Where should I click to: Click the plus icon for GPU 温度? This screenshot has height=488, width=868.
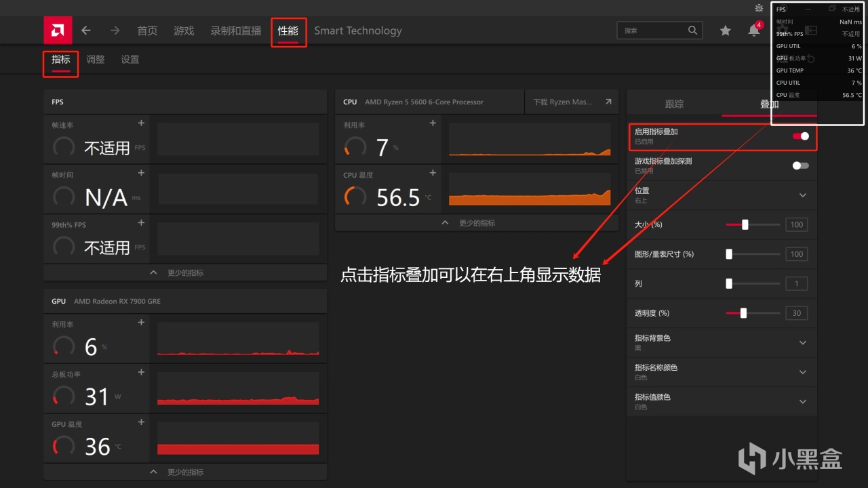141,422
